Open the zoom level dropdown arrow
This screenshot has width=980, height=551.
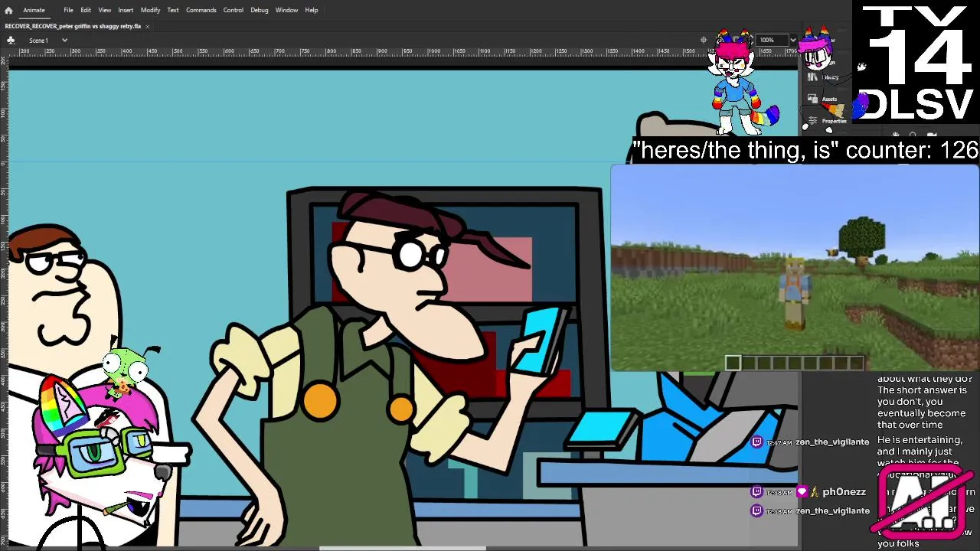pos(793,40)
